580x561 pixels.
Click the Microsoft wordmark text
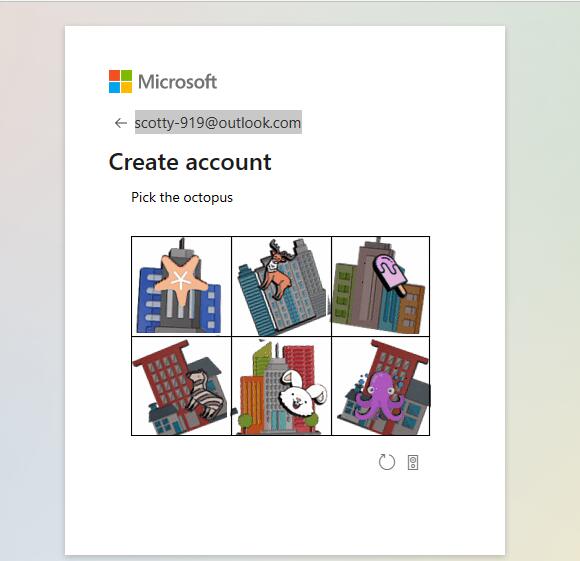tap(178, 82)
